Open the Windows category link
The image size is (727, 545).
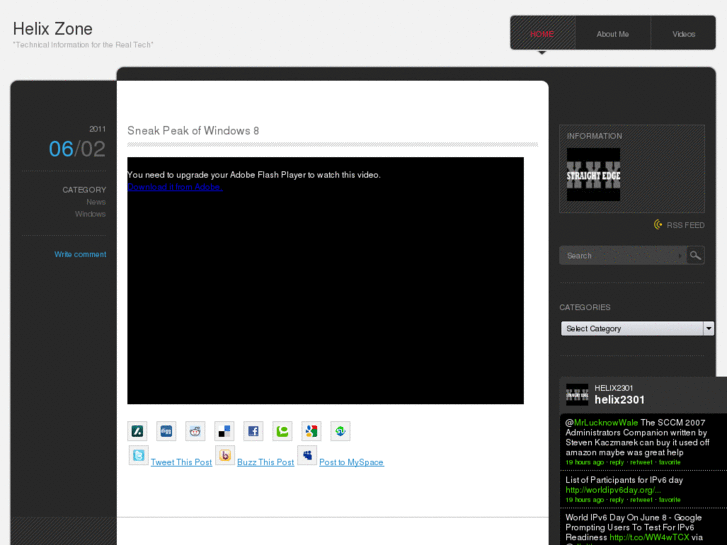pos(90,214)
